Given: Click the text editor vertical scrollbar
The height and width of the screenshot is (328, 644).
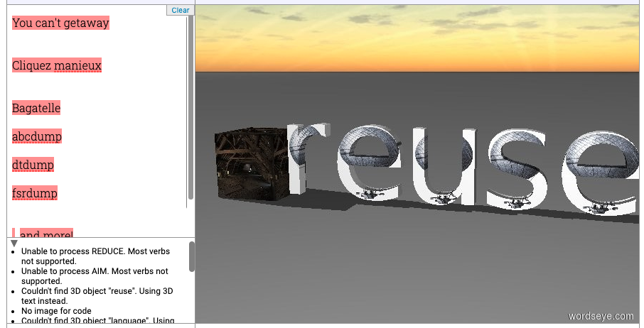Looking at the screenshot, I should pos(190,106).
